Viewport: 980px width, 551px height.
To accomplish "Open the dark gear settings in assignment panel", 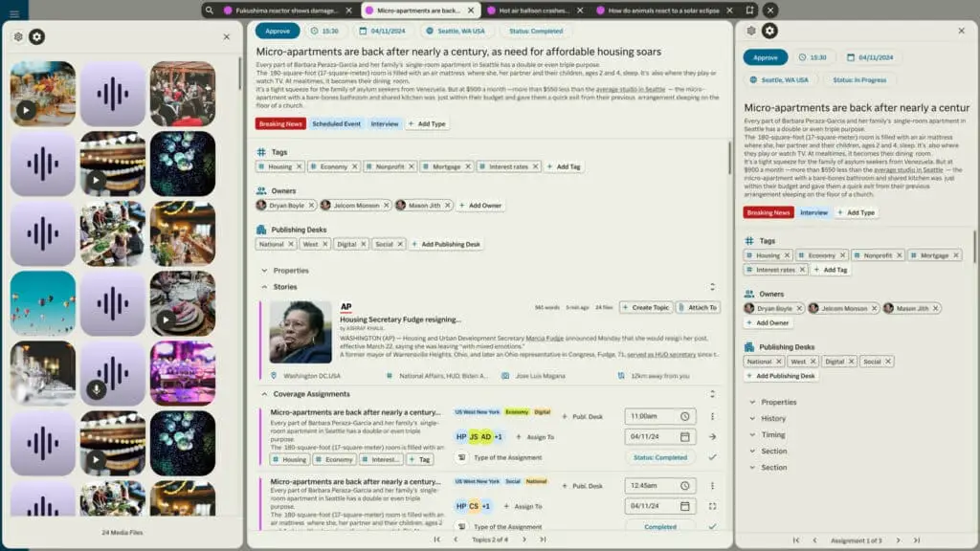I will (769, 31).
